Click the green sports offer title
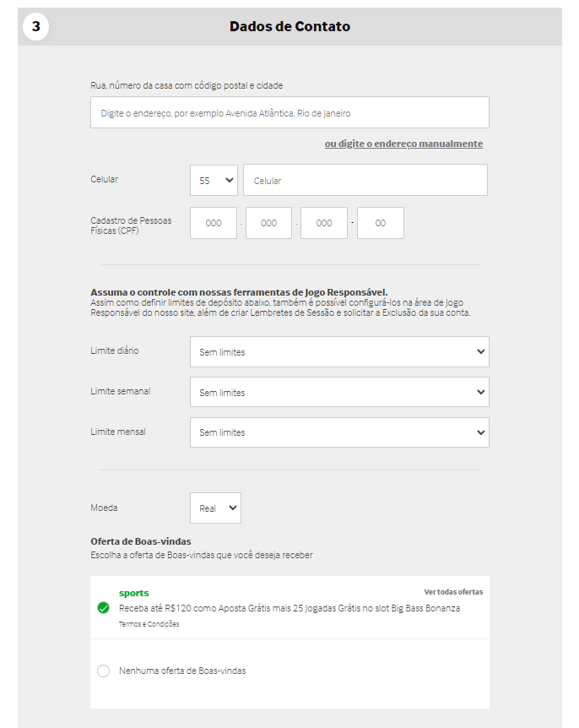 click(x=133, y=593)
